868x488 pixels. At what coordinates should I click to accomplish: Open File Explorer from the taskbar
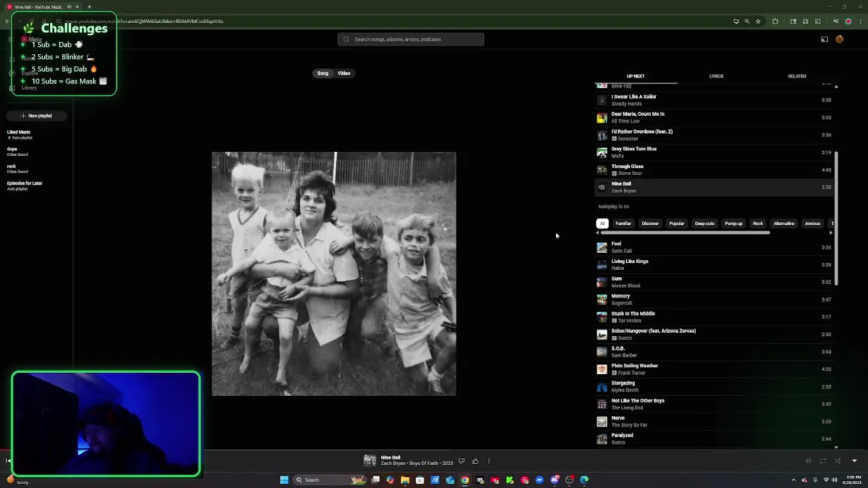click(405, 480)
